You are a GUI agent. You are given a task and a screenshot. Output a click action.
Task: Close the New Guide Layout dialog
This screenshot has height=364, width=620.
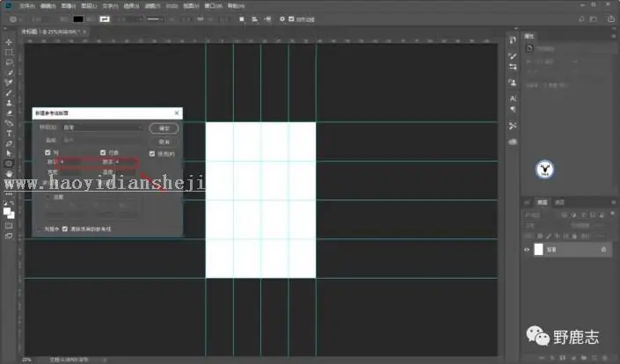click(177, 113)
